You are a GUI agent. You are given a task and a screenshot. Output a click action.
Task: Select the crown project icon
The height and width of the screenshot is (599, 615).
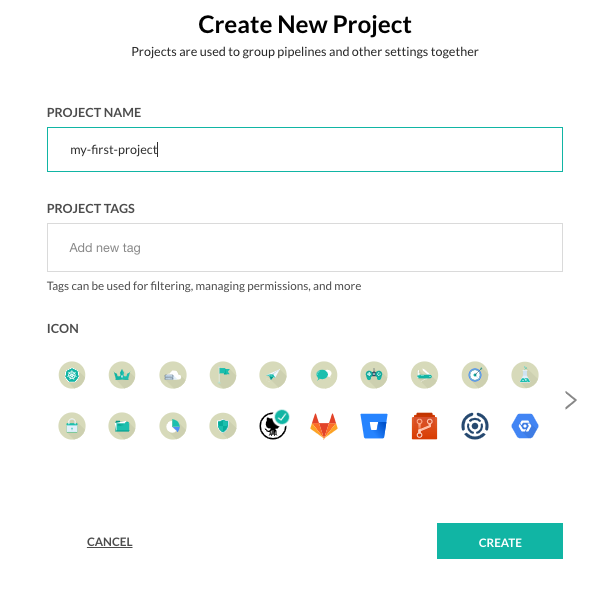coord(123,375)
